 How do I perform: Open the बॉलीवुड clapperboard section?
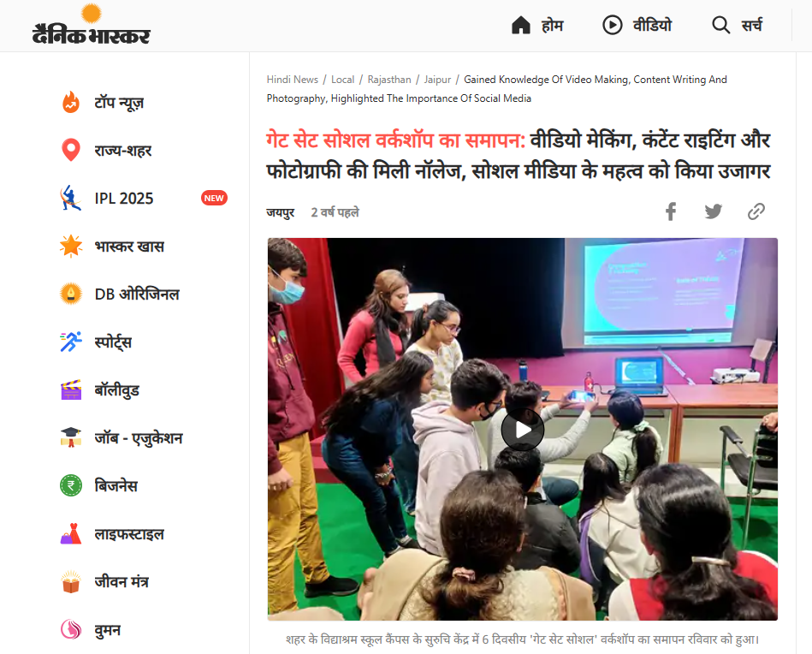click(x=71, y=389)
